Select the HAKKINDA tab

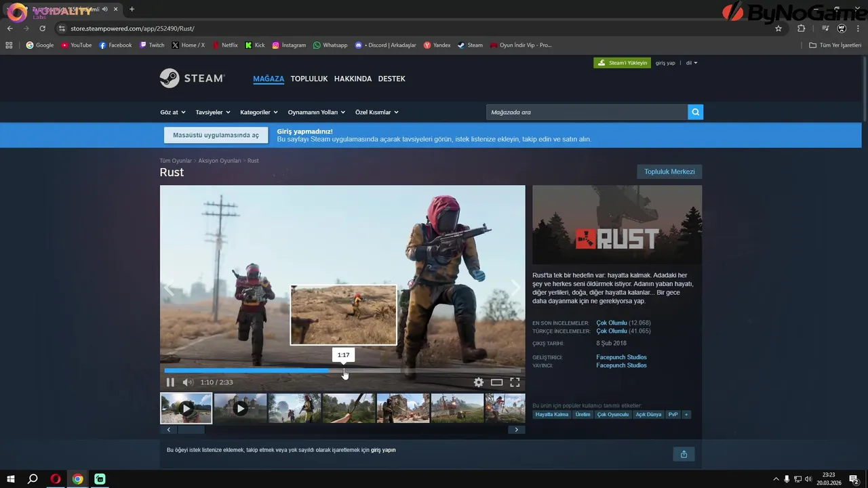click(x=353, y=79)
